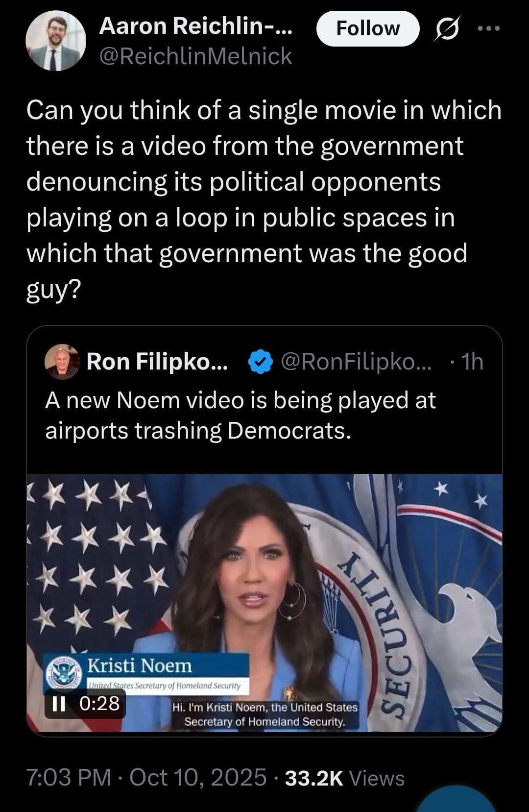This screenshot has height=812, width=529.
Task: Open the @ReichlinMelnick handle
Action: (x=195, y=56)
